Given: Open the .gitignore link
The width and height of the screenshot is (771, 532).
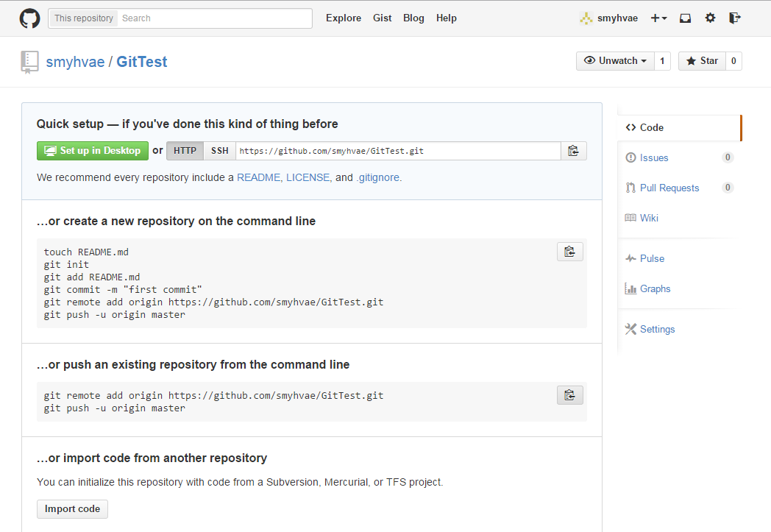Looking at the screenshot, I should (377, 177).
